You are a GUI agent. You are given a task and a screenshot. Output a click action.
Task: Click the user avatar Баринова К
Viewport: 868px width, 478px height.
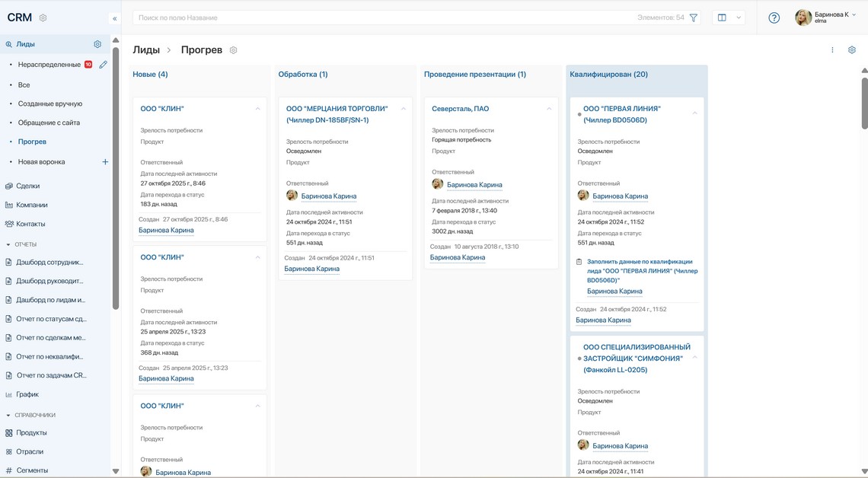[803, 18]
